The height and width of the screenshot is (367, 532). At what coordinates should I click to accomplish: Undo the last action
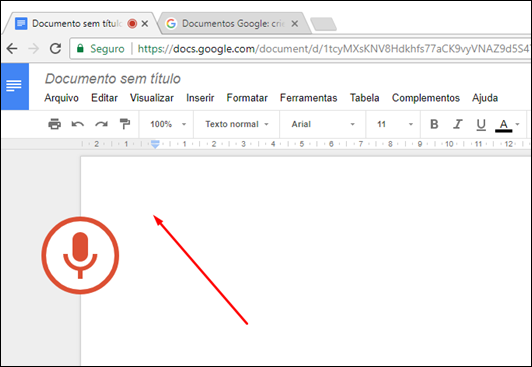point(78,124)
